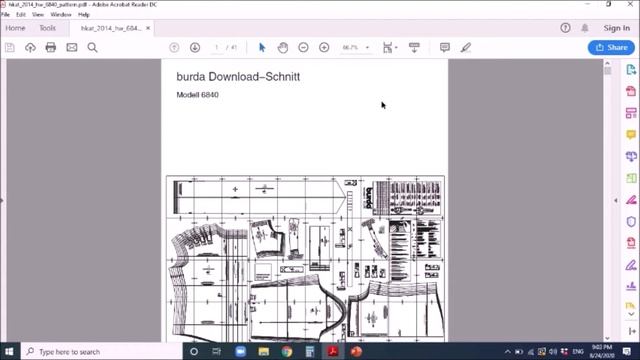
Task: Click the page number input field
Action: pyautogui.click(x=217, y=47)
